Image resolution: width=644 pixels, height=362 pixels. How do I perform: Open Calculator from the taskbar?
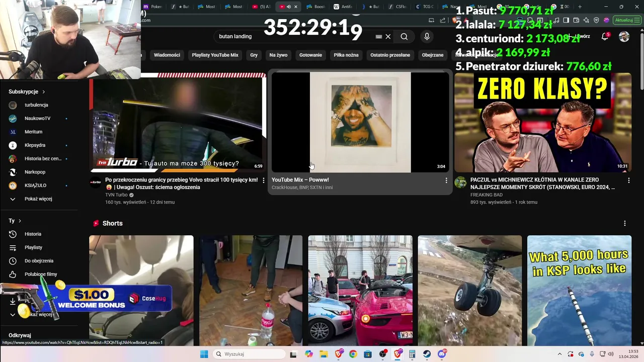[412, 354]
